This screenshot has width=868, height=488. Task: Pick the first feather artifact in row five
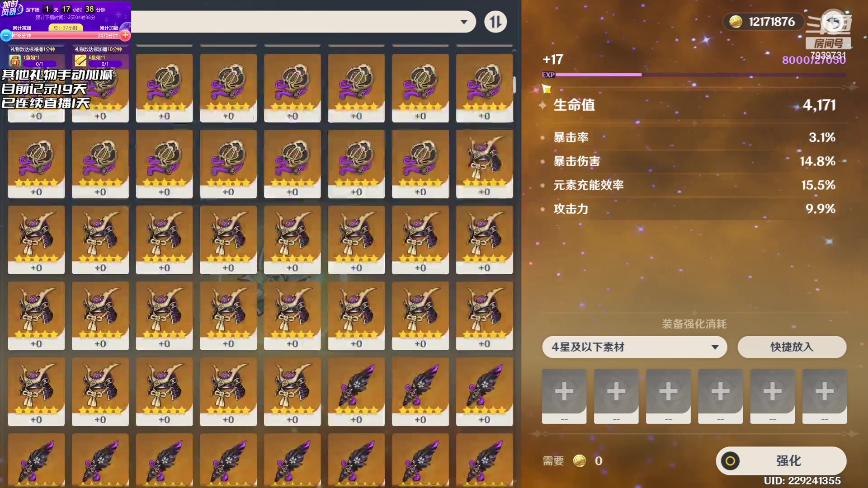(x=356, y=392)
